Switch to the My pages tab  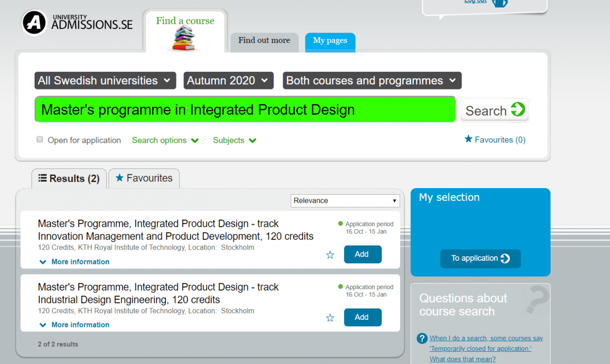click(330, 41)
